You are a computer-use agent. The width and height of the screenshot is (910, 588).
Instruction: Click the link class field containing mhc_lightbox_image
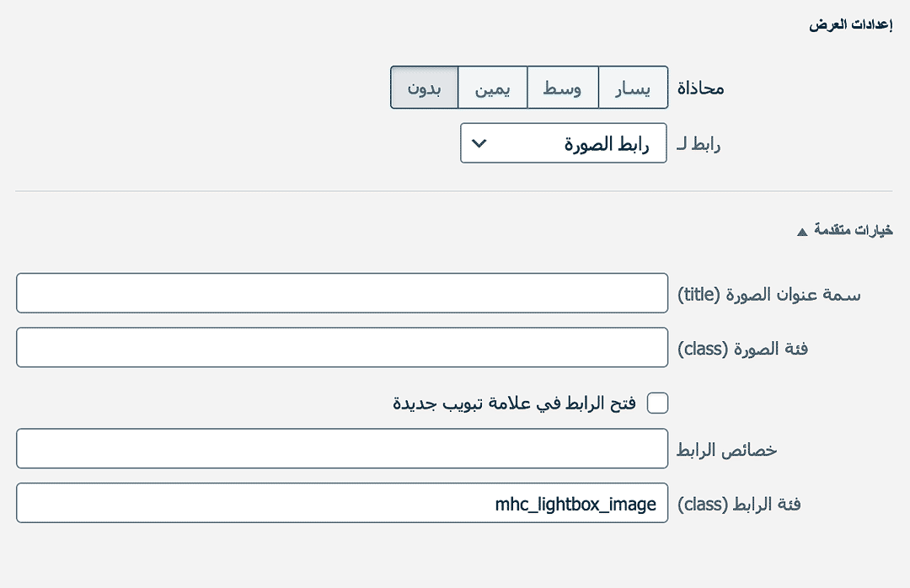[x=342, y=503]
